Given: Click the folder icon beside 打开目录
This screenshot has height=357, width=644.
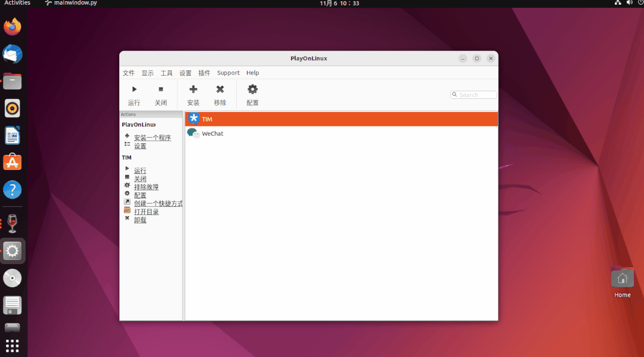Looking at the screenshot, I should [128, 210].
